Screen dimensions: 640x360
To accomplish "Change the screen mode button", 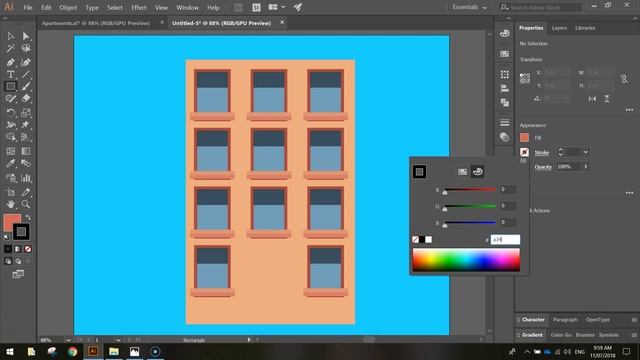I will [x=18, y=274].
